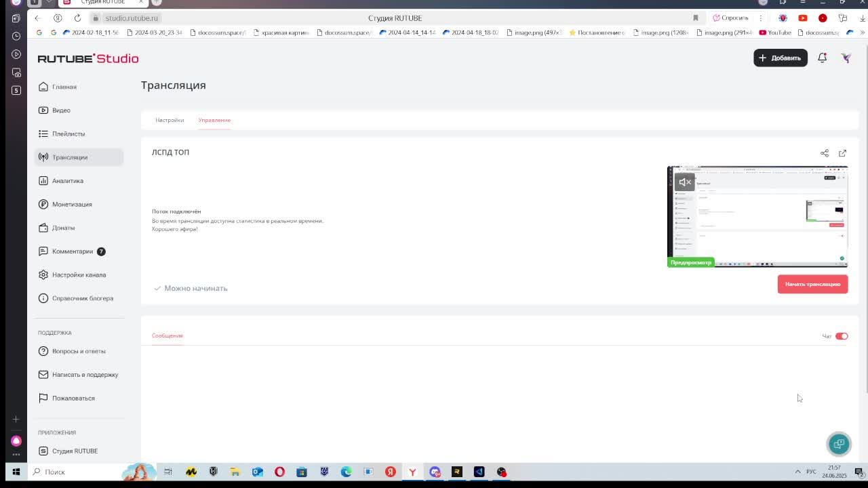The image size is (868, 488).
Task: Unmute the preview player
Action: click(x=684, y=182)
